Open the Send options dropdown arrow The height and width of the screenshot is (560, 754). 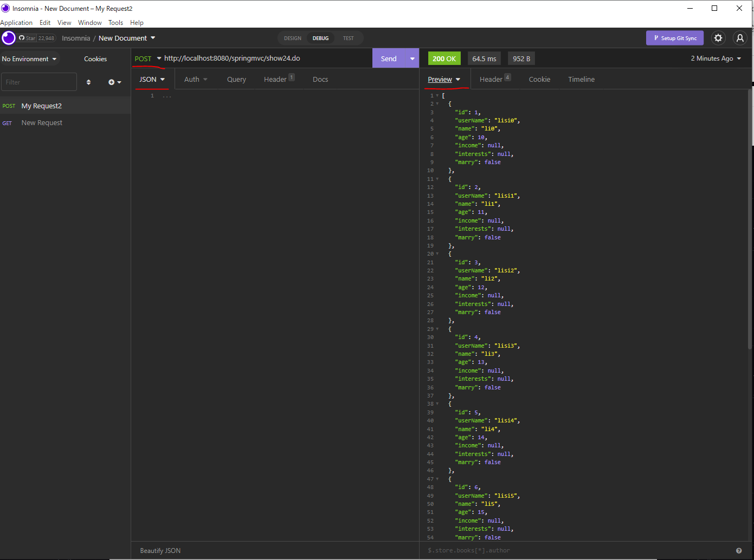point(413,58)
